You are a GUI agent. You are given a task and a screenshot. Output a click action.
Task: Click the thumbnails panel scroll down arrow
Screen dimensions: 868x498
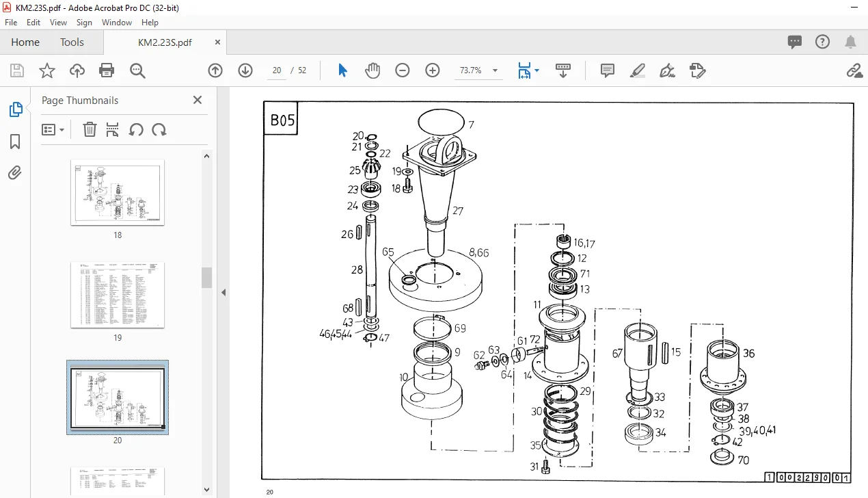206,489
